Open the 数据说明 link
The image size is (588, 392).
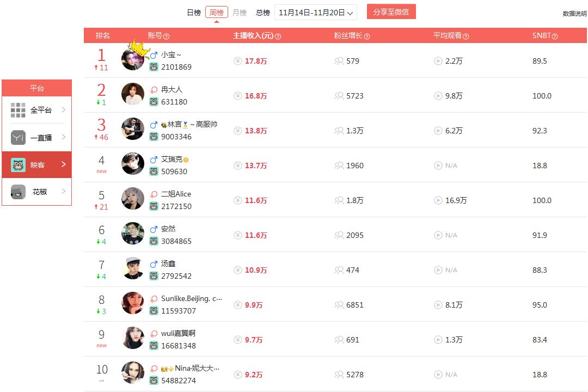tap(574, 14)
